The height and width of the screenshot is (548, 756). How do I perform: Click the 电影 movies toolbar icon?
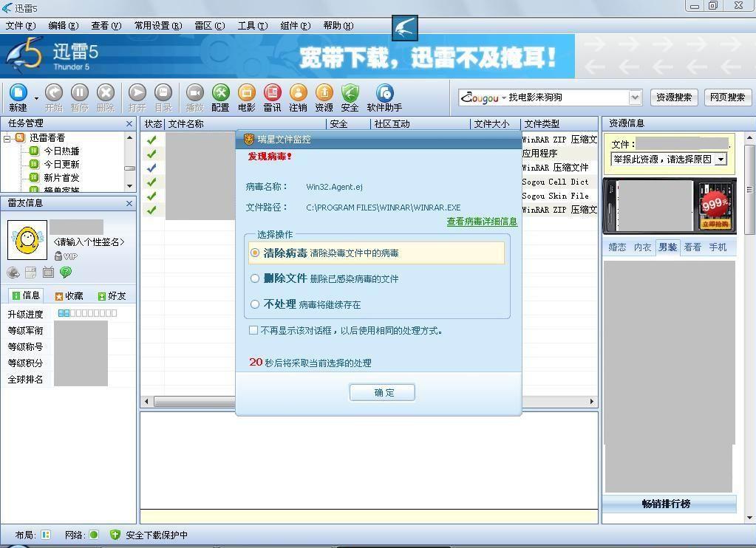[246, 92]
